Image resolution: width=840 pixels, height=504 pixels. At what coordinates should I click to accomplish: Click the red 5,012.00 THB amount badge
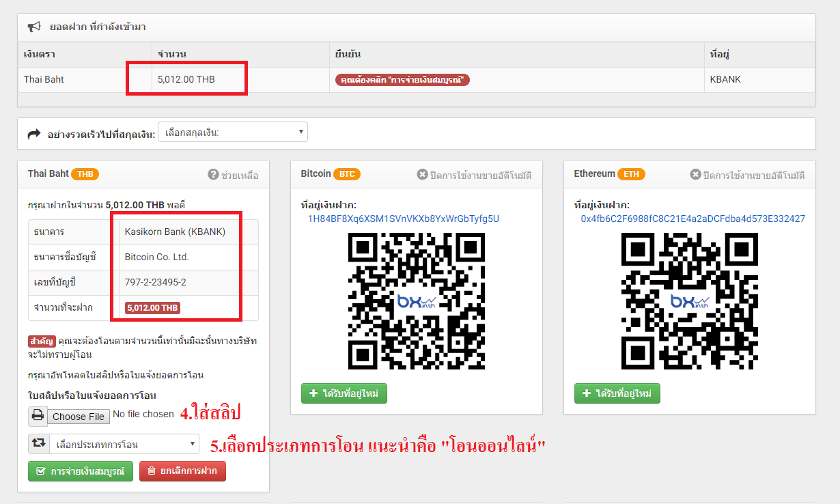point(152,308)
